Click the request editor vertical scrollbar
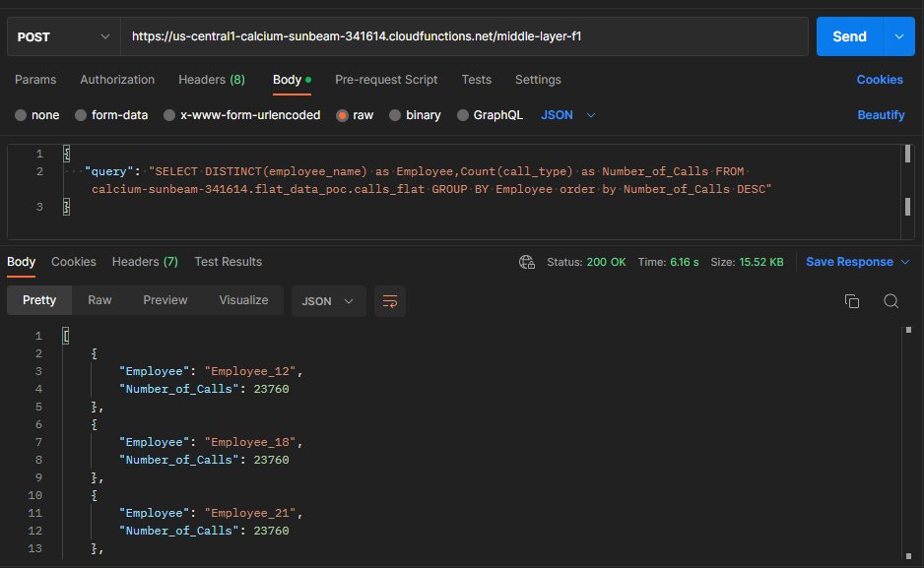 coord(907,191)
